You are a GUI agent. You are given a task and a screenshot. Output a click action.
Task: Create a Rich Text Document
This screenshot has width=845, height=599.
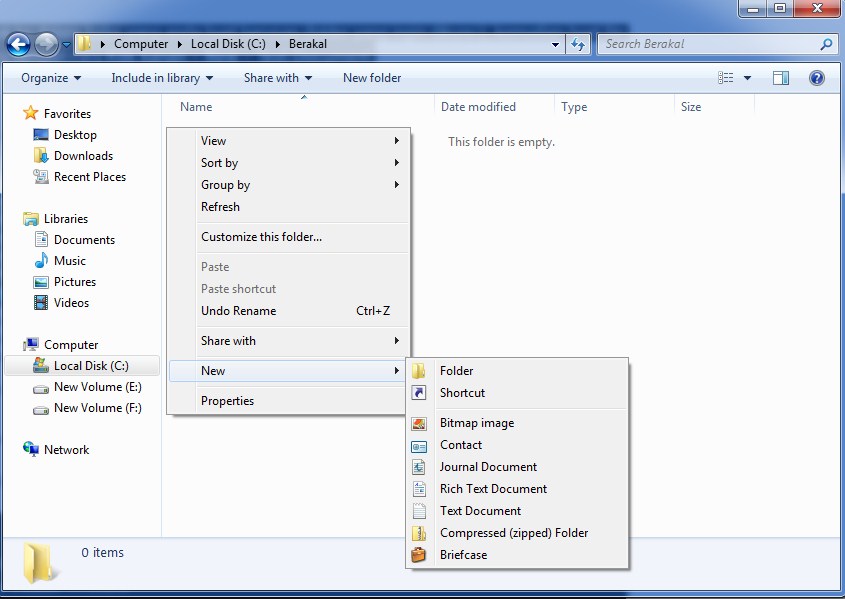[493, 488]
